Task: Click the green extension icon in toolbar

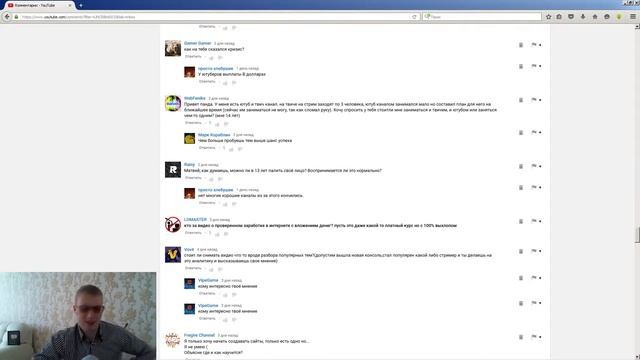Action: [x=619, y=17]
